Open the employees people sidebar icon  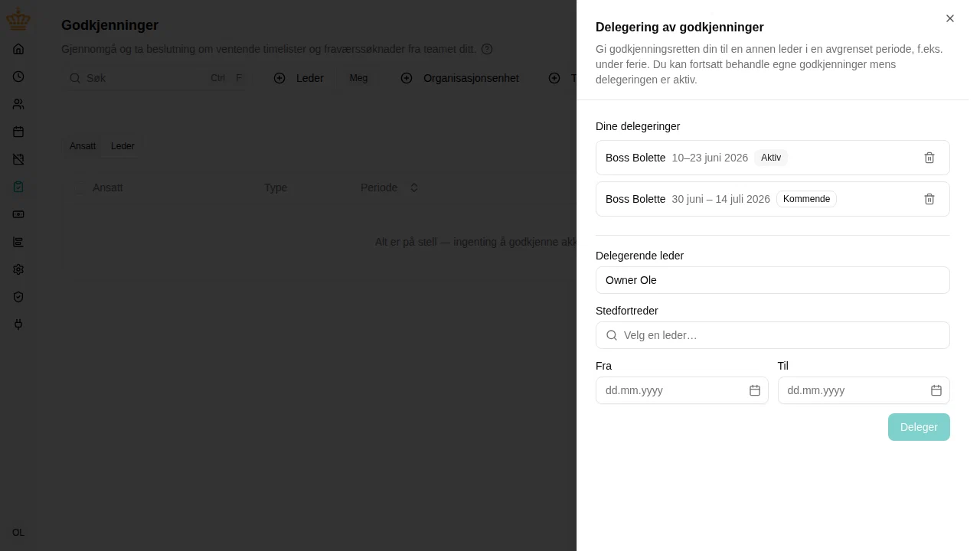[18, 104]
